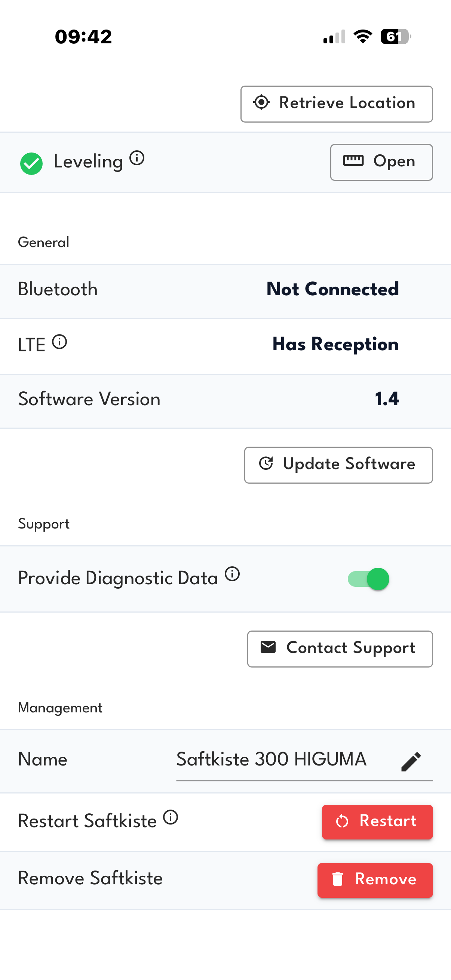Click Contact Support button
This screenshot has height=980, width=451.
point(340,648)
